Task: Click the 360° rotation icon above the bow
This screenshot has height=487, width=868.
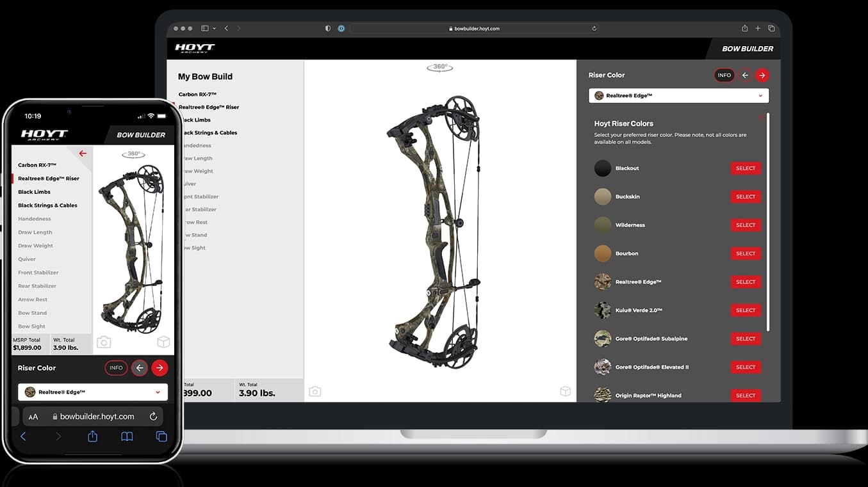Action: [439, 67]
